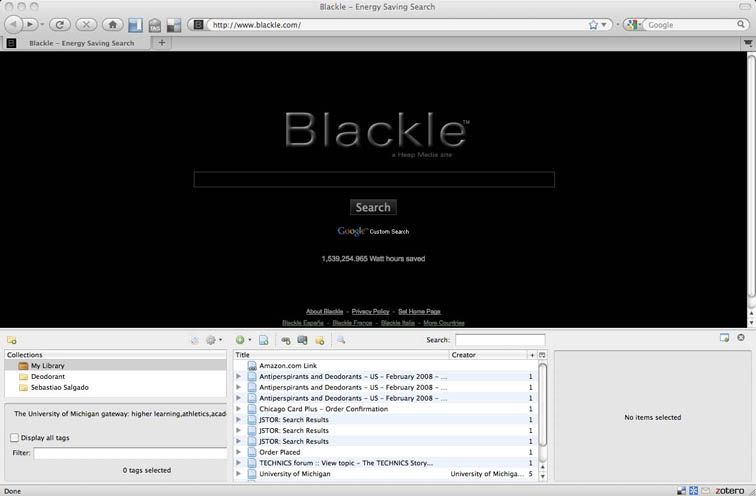
Task: Expand the University of Michigan item
Action: tap(238, 474)
